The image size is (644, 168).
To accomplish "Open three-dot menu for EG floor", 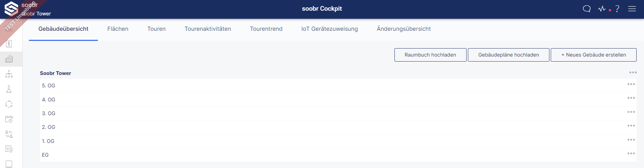I will tap(631, 154).
